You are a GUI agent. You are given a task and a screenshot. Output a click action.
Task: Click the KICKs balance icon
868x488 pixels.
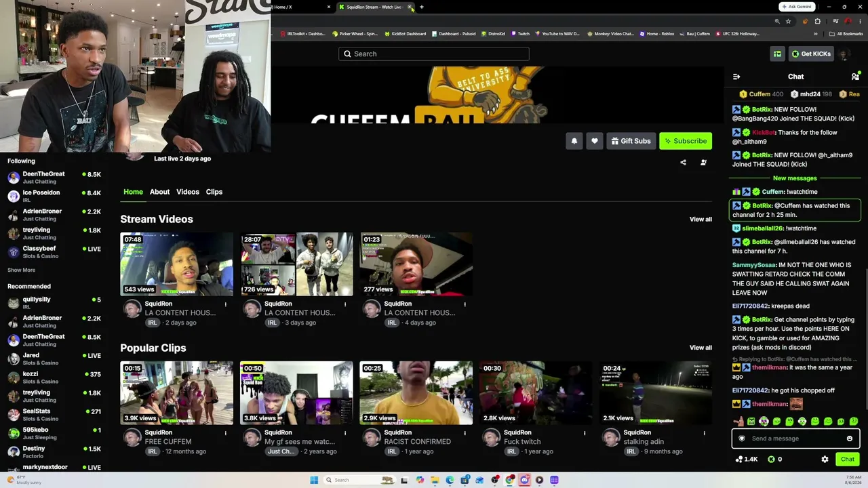tap(771, 459)
